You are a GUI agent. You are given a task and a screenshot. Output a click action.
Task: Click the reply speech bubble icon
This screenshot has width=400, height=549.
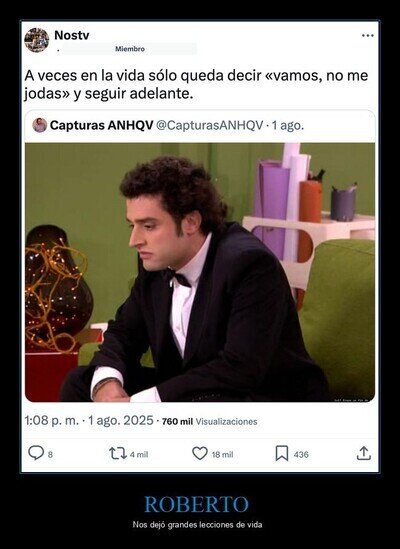[x=36, y=453]
